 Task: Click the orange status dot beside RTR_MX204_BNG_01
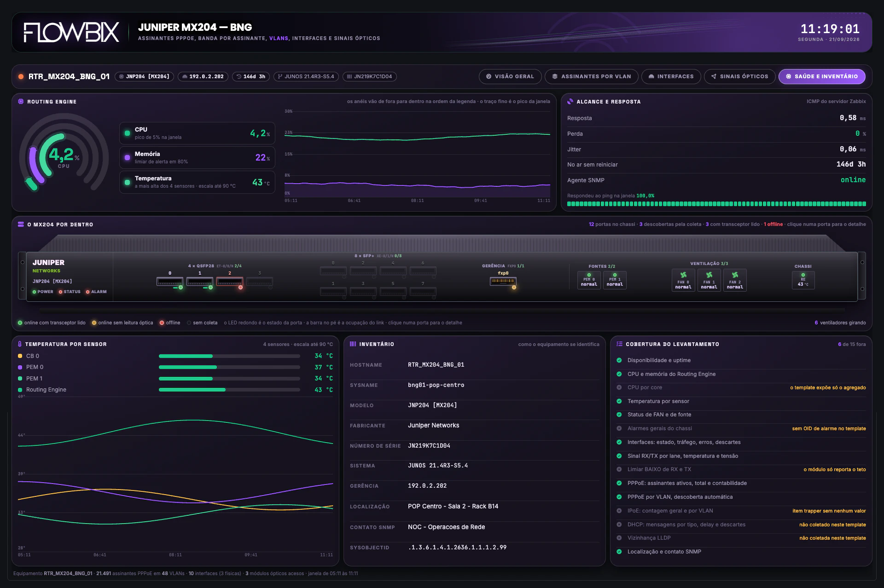[21, 76]
